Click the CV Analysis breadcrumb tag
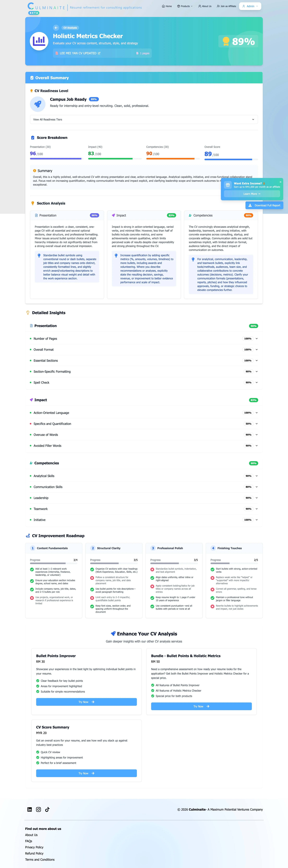Viewport: 288px width, 868px height. tap(70, 28)
